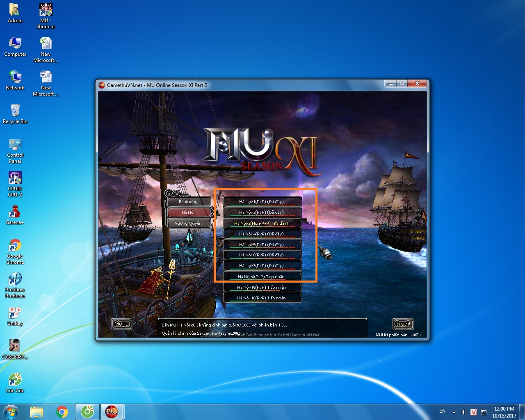Choose server Hà Nội-5(PvP)
Screen dimensions: 525x420
coord(262,244)
